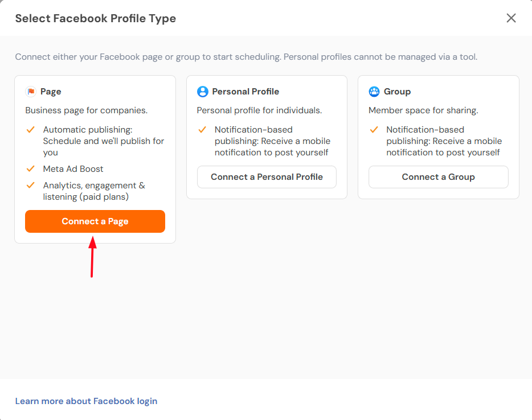532x420 pixels.
Task: Click the checkmark next to Meta Ad Boost
Action: point(31,169)
